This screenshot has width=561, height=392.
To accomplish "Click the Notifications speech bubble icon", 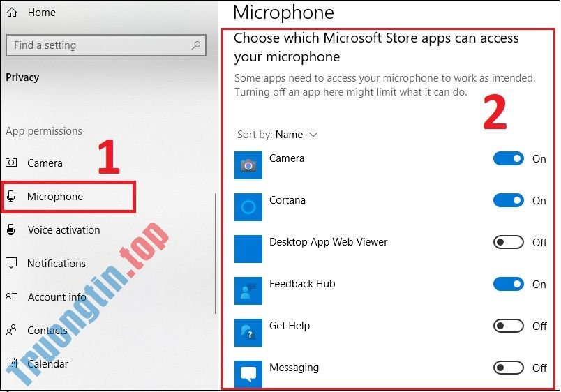I will [11, 263].
